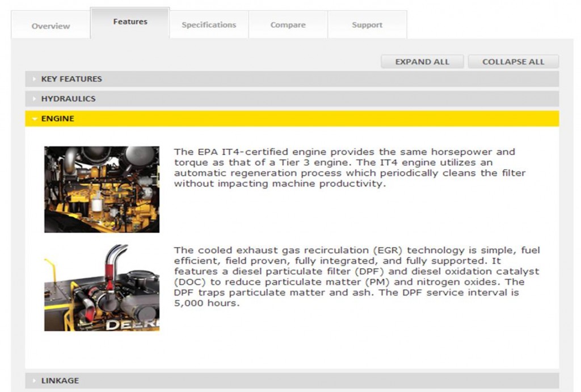Open the Overview tab

(50, 25)
